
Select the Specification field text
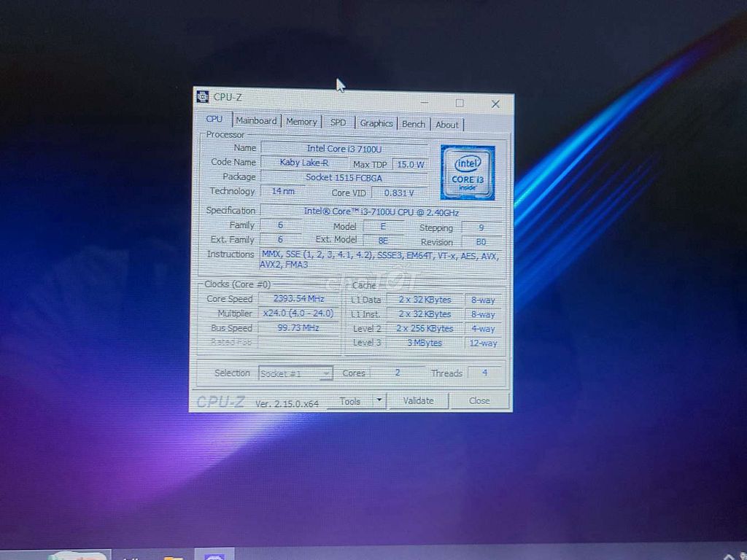pyautogui.click(x=381, y=212)
